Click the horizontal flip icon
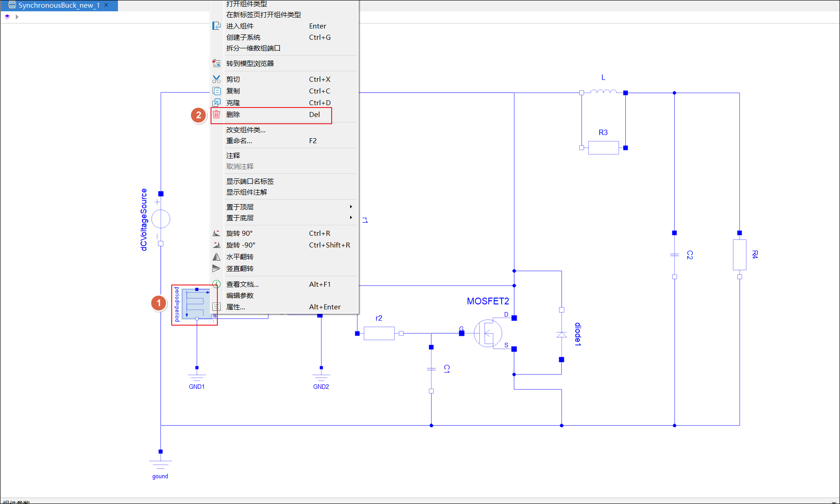The width and height of the screenshot is (840, 504). click(x=216, y=257)
